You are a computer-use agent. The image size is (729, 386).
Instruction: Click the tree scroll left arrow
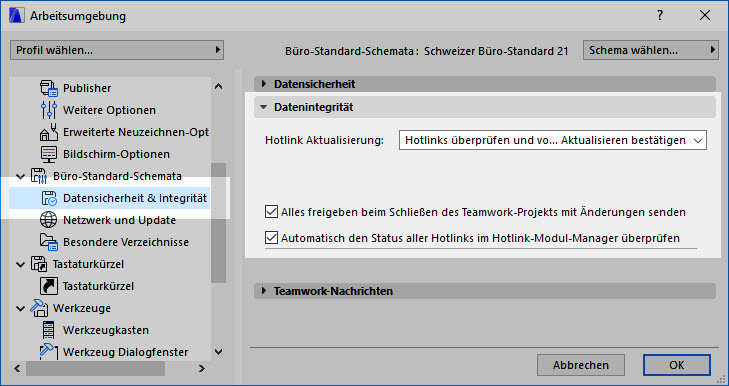tap(17, 368)
